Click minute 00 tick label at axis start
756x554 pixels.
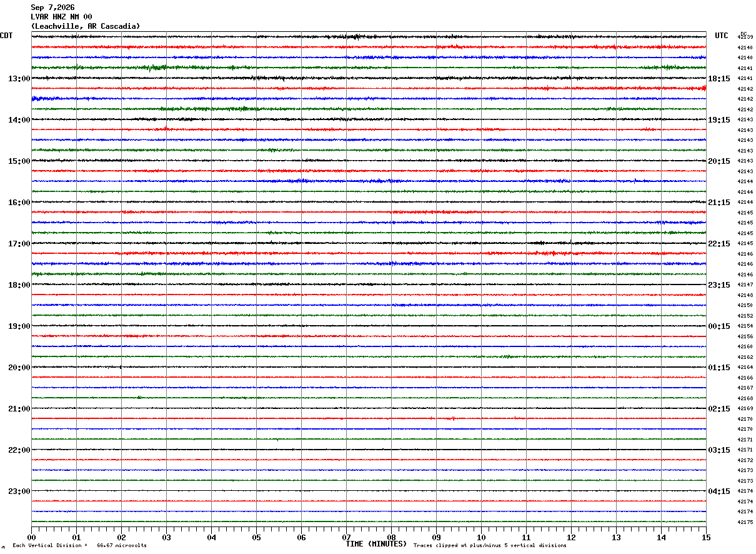click(31, 537)
